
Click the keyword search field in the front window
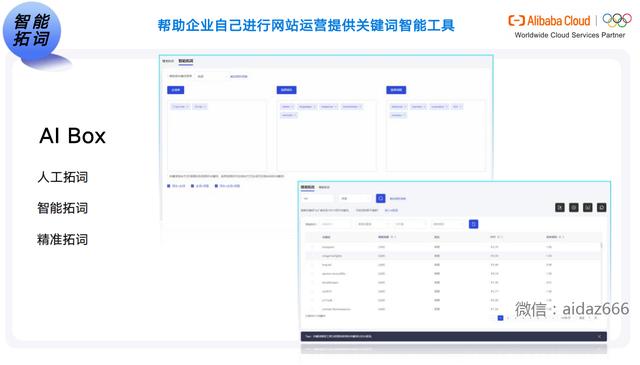point(318,198)
